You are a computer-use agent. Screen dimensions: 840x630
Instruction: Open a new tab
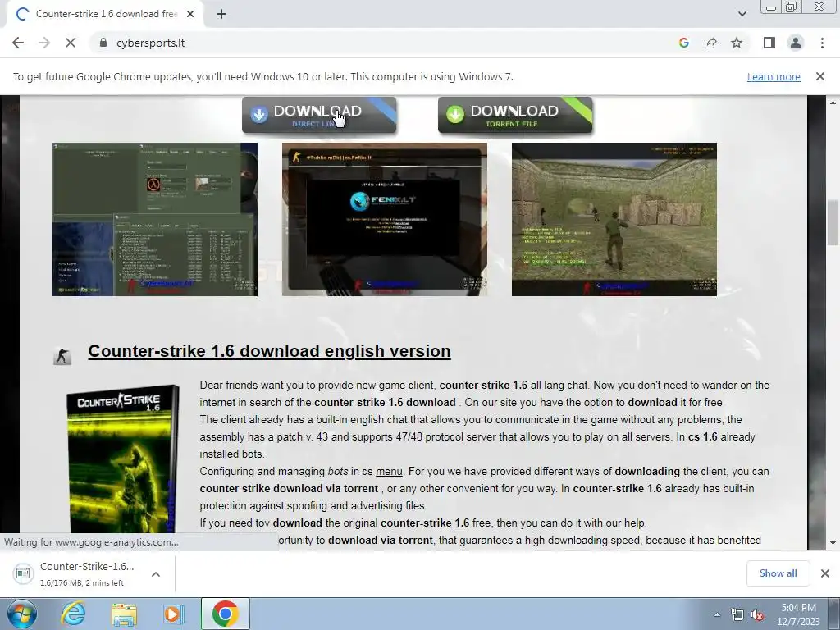click(221, 14)
